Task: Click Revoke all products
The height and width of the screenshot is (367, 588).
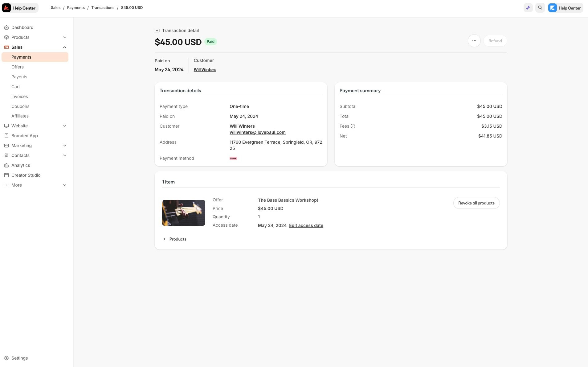Action: (x=476, y=203)
